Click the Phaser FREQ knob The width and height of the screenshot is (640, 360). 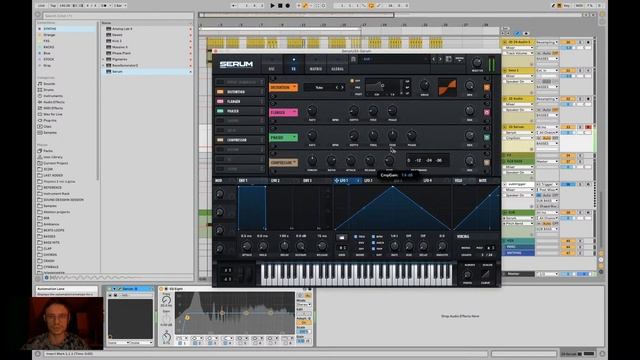pos(373,136)
